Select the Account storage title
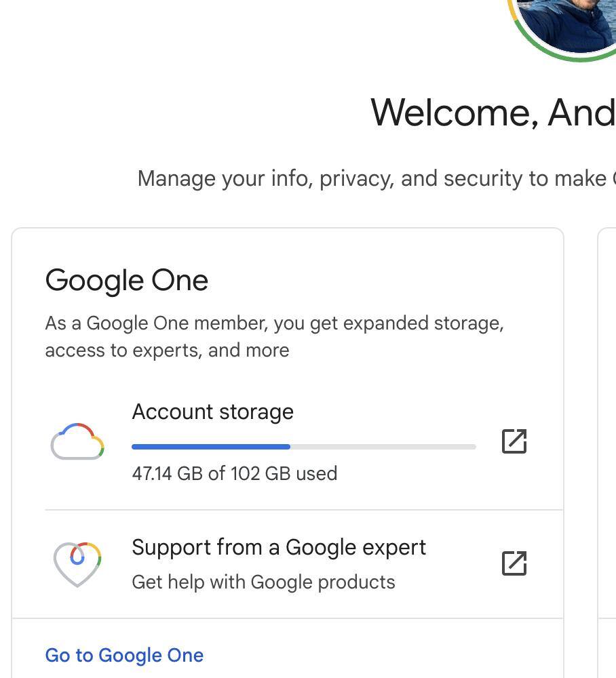This screenshot has width=616, height=678. click(212, 412)
